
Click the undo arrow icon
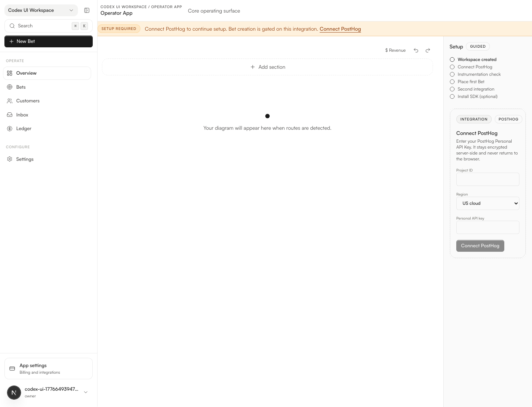coord(416,50)
